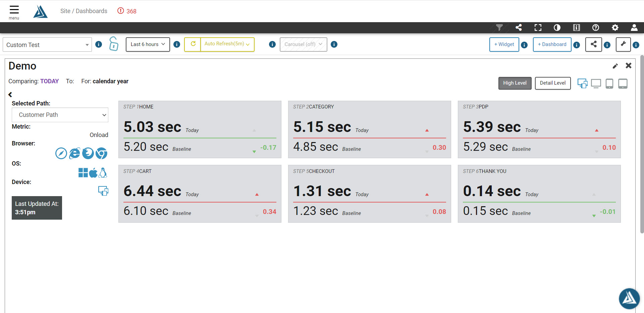Toggle Apple OS filter
Image resolution: width=644 pixels, height=313 pixels.
point(93,173)
